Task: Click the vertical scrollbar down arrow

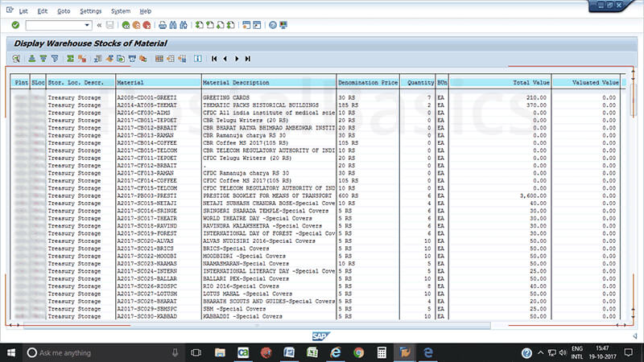Action: click(634, 315)
